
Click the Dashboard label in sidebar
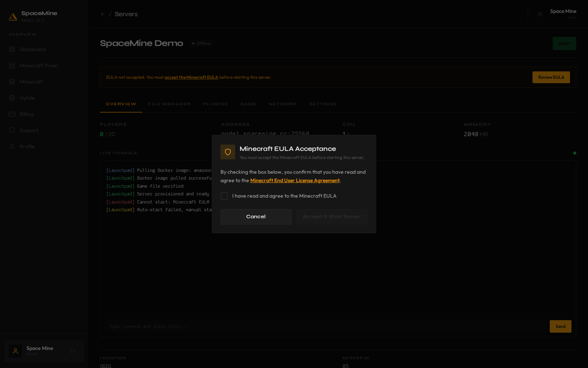[33, 49]
